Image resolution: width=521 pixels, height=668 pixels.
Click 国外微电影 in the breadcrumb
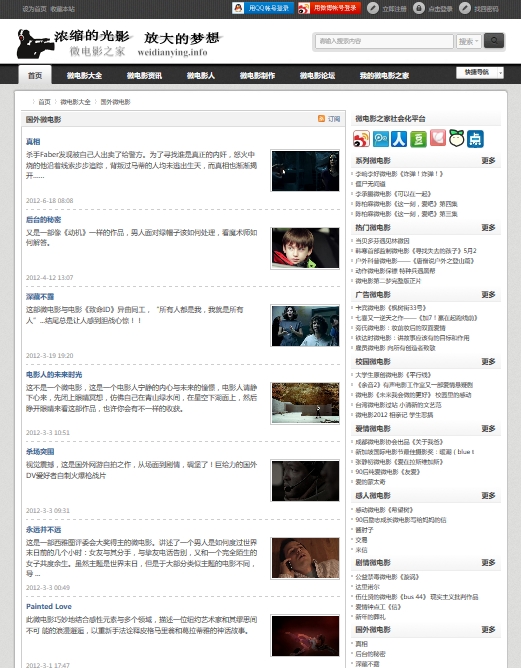[115, 102]
